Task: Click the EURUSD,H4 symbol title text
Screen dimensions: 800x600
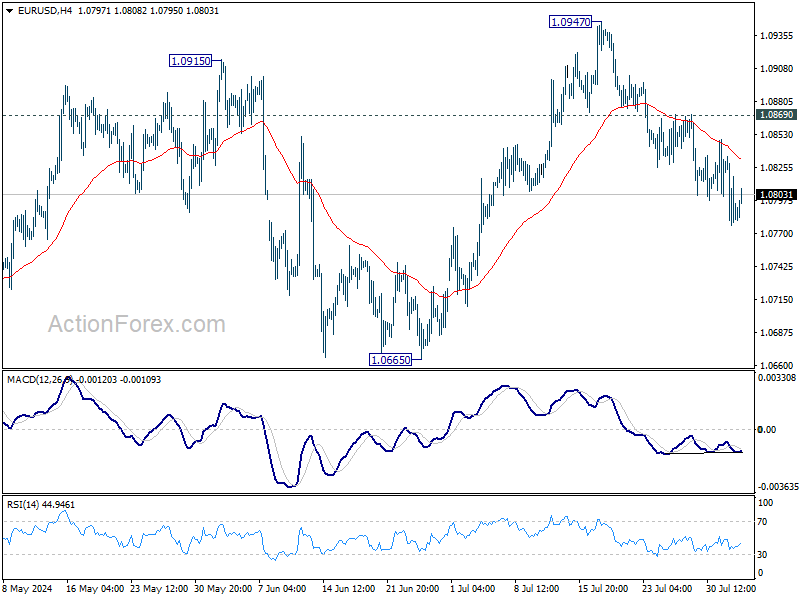Action: point(45,11)
